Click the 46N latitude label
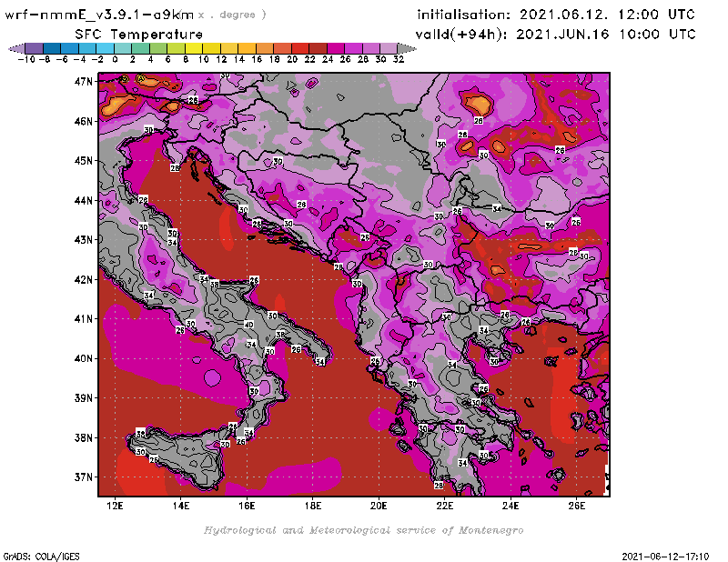Viewport: 728px width, 562px height. pos(84,122)
